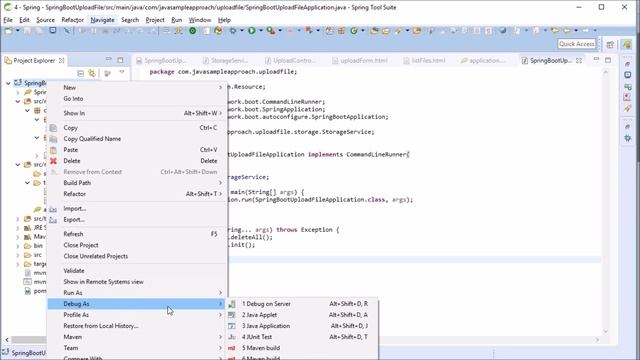
Task: Select Build Path in the context menu
Action: point(137,183)
